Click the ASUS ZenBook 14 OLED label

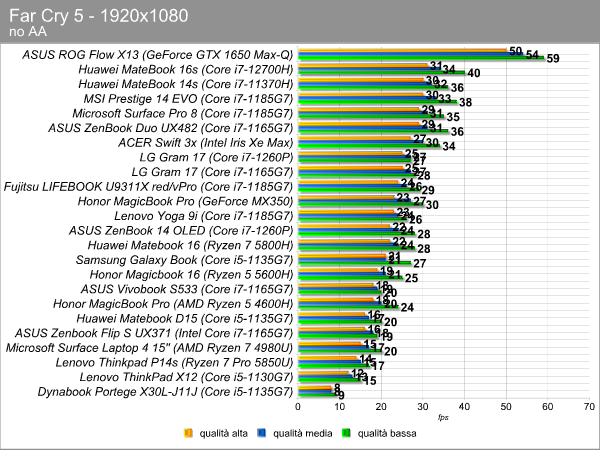(181, 231)
